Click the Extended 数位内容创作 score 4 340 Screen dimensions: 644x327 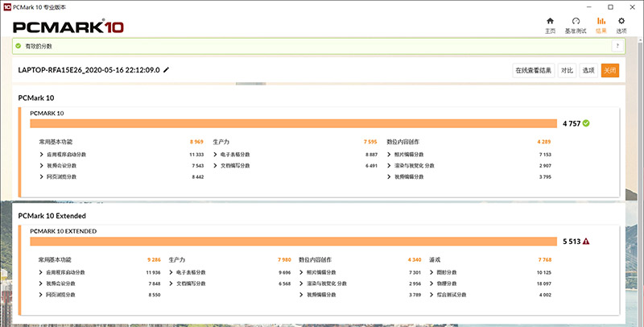[x=415, y=259]
